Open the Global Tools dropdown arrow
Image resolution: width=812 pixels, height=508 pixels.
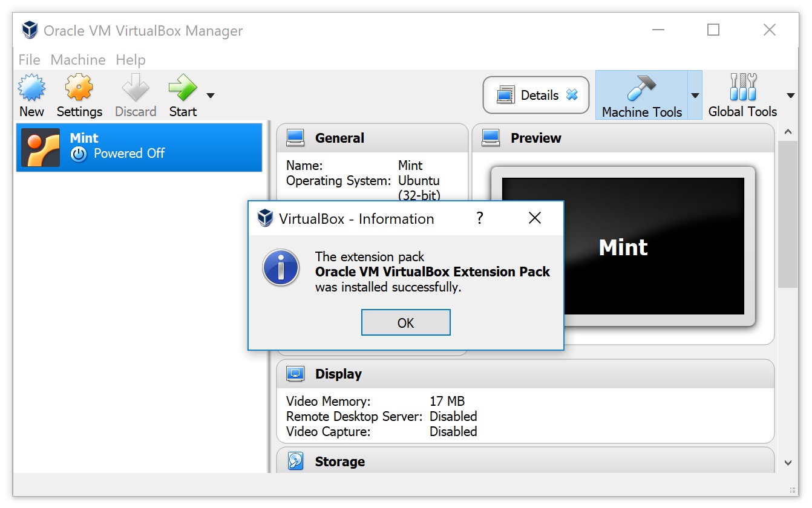pyautogui.click(x=790, y=95)
